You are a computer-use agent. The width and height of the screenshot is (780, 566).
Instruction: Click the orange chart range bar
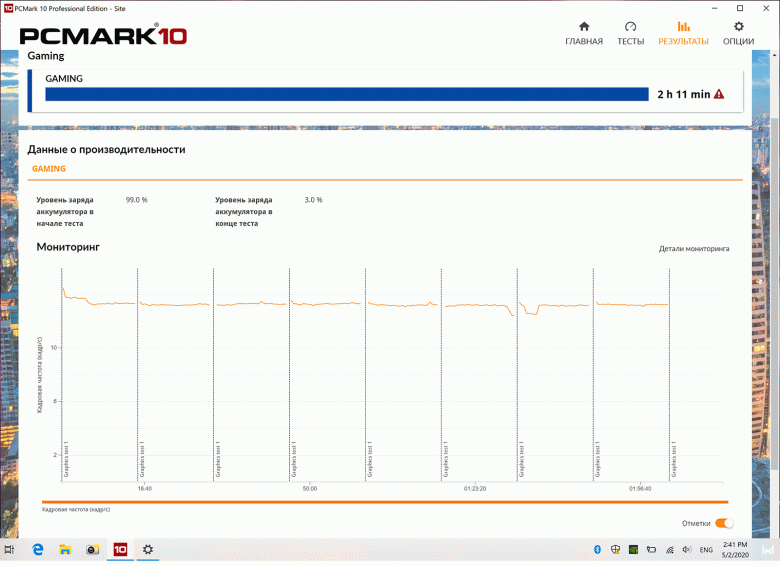(x=385, y=502)
